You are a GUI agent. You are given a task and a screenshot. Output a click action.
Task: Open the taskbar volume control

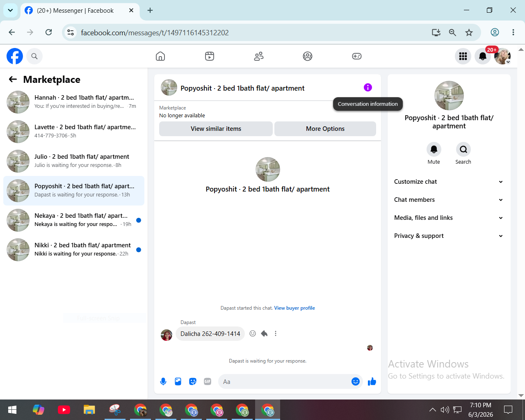click(445, 410)
